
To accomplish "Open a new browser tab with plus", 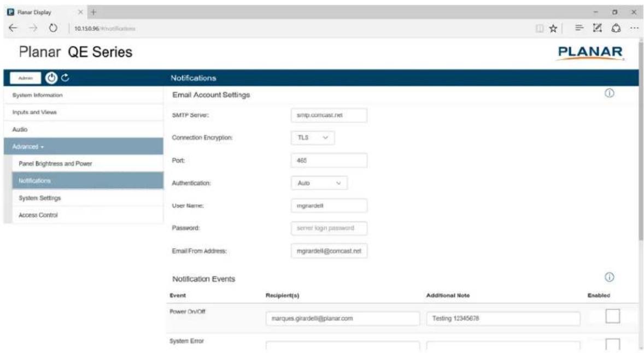I will (x=93, y=12).
